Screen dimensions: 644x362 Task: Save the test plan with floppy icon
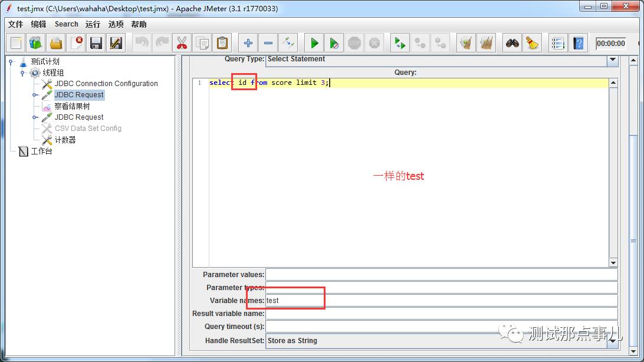point(96,43)
